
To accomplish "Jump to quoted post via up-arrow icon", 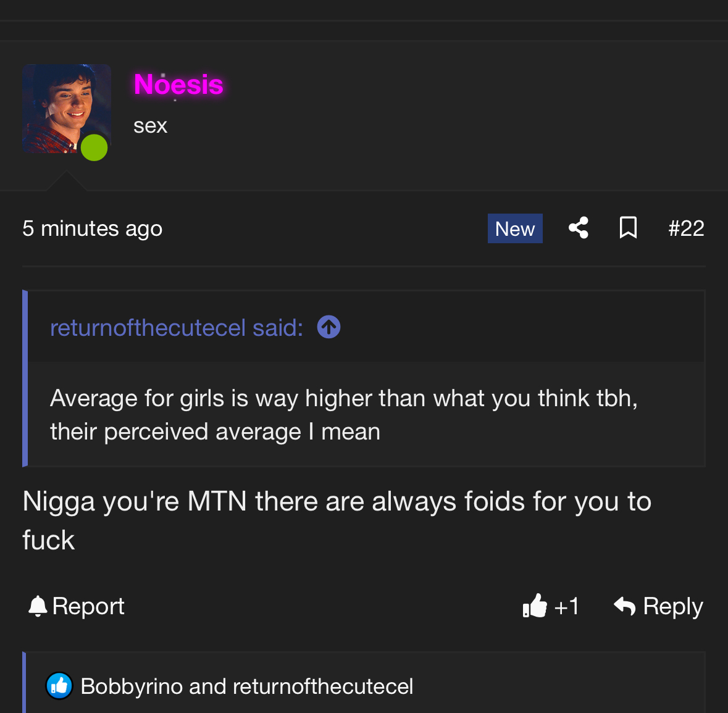I will [x=328, y=327].
